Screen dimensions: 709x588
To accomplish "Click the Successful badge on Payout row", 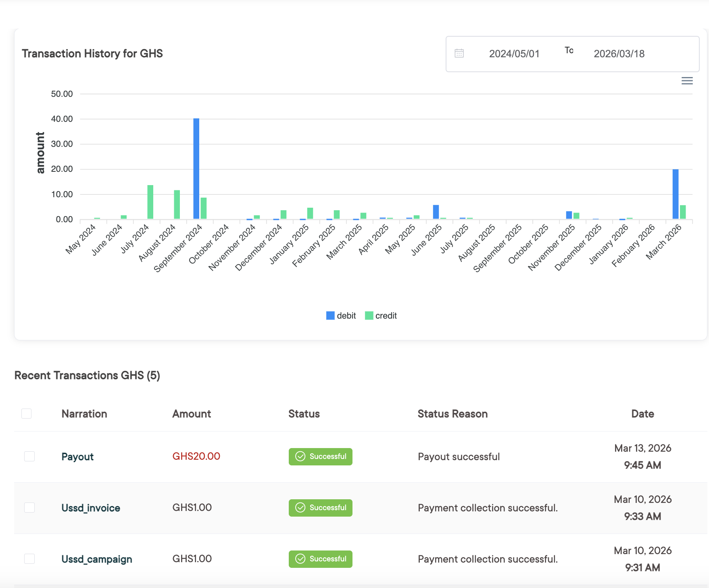I will click(x=321, y=457).
